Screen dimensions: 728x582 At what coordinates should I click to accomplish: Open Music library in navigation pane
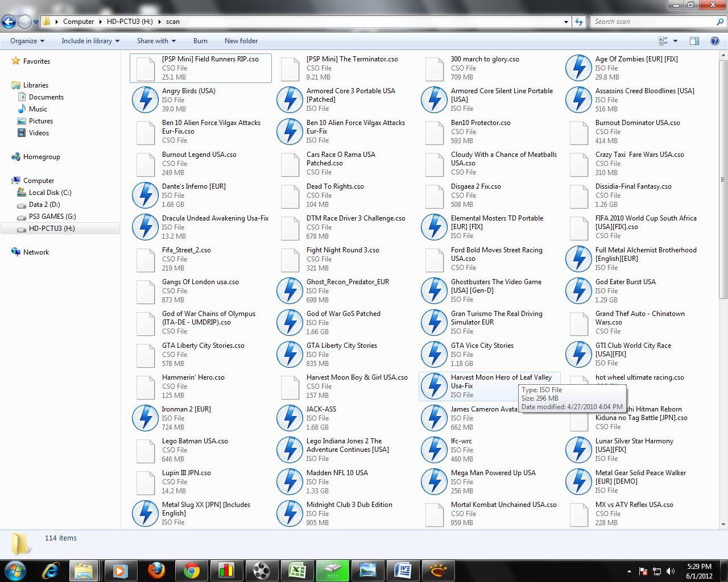38,109
